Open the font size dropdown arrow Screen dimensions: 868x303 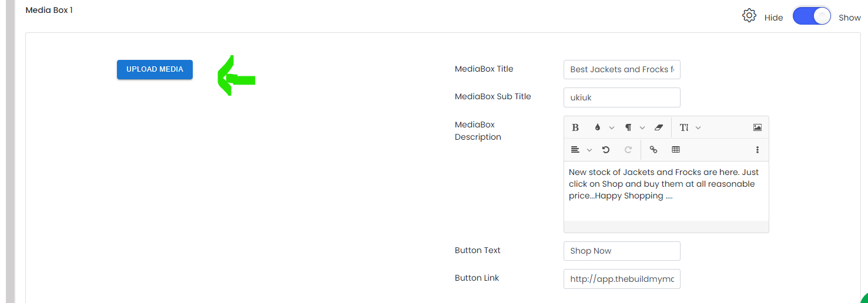698,127
